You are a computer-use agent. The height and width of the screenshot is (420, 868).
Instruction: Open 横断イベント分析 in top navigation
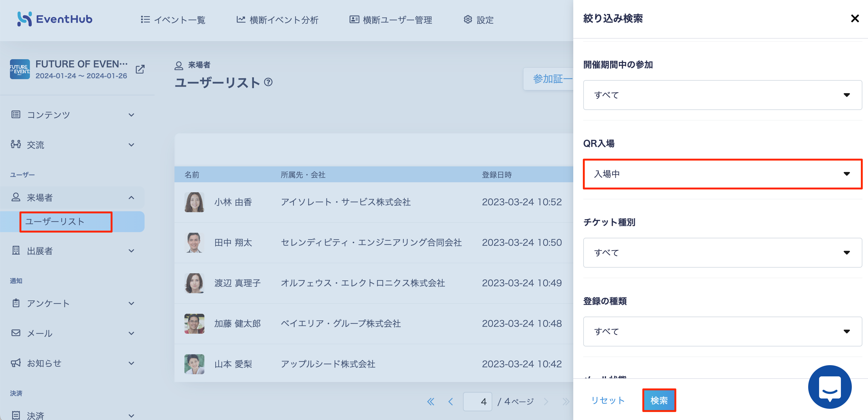(x=277, y=20)
